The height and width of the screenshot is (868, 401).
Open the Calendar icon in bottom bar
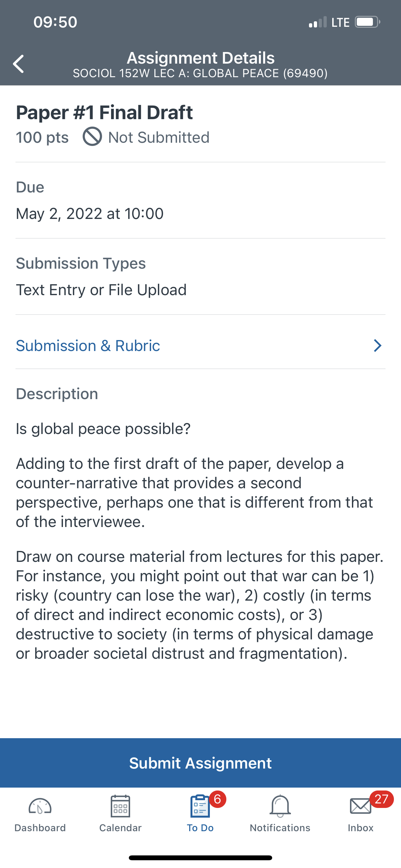pyautogui.click(x=120, y=806)
